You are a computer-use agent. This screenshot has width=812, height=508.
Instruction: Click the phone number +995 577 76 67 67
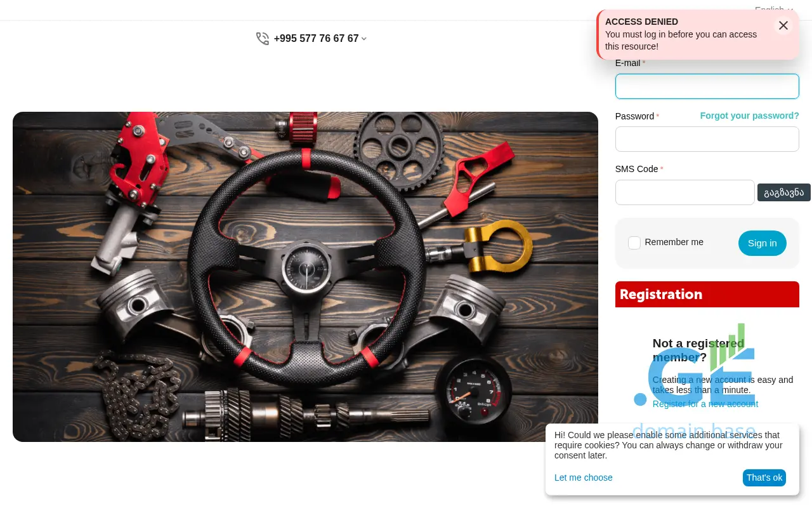(x=316, y=39)
